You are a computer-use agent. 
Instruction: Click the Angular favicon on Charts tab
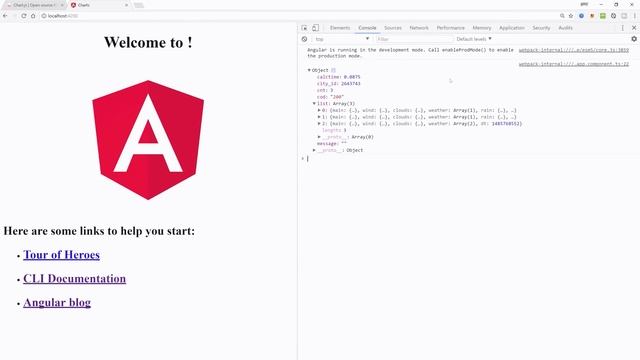coord(73,5)
